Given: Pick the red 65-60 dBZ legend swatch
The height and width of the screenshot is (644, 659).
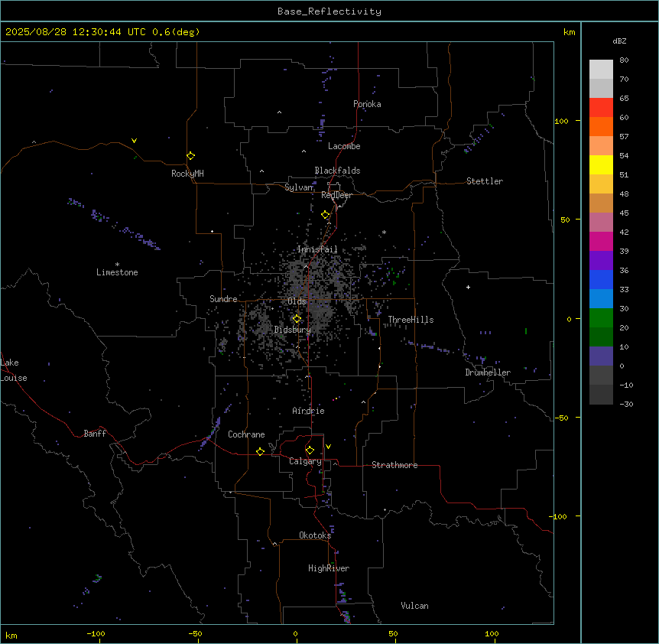Looking at the screenshot, I should point(601,107).
